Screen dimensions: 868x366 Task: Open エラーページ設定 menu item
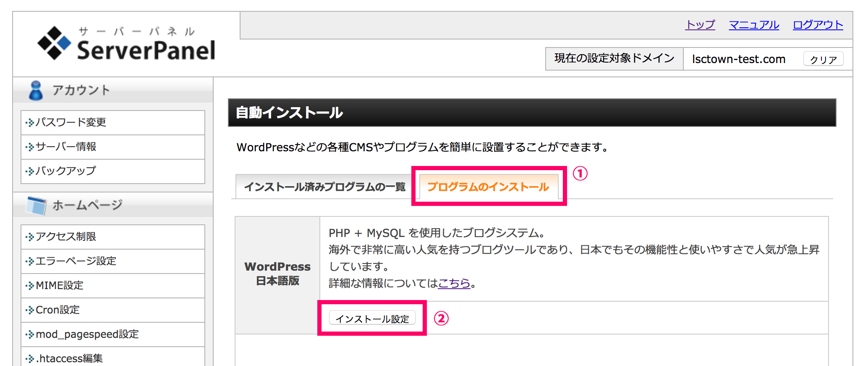[x=76, y=261]
